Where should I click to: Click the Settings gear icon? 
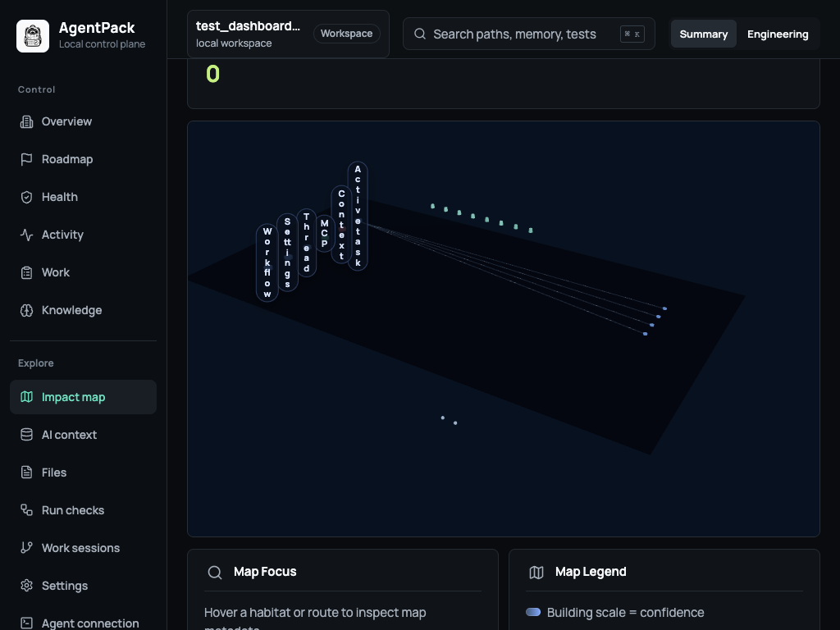[26, 586]
